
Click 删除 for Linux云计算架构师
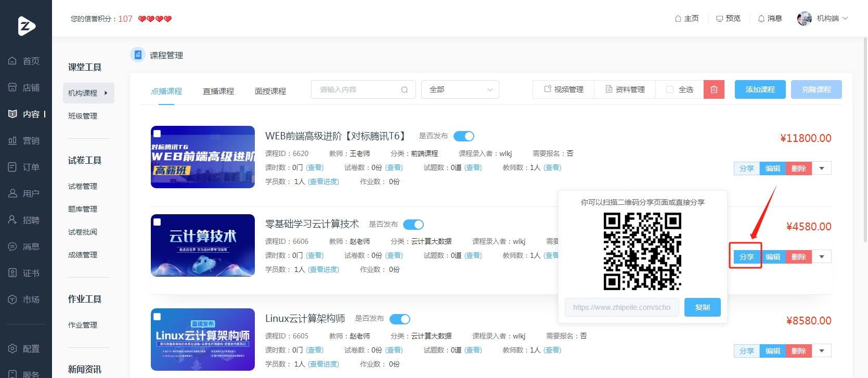pos(799,351)
